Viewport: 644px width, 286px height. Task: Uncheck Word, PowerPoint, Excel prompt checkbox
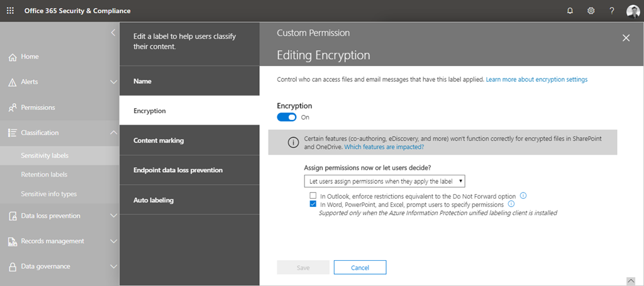[x=313, y=204]
